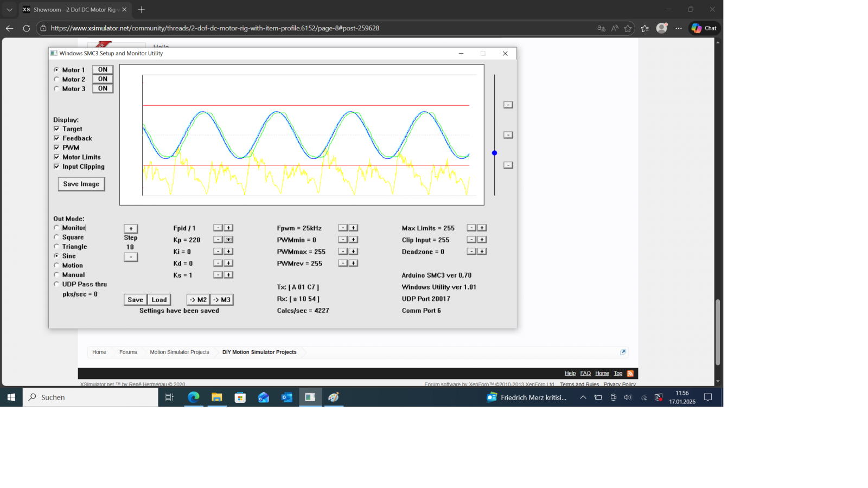Open the FAQ link in the footer

click(x=585, y=374)
